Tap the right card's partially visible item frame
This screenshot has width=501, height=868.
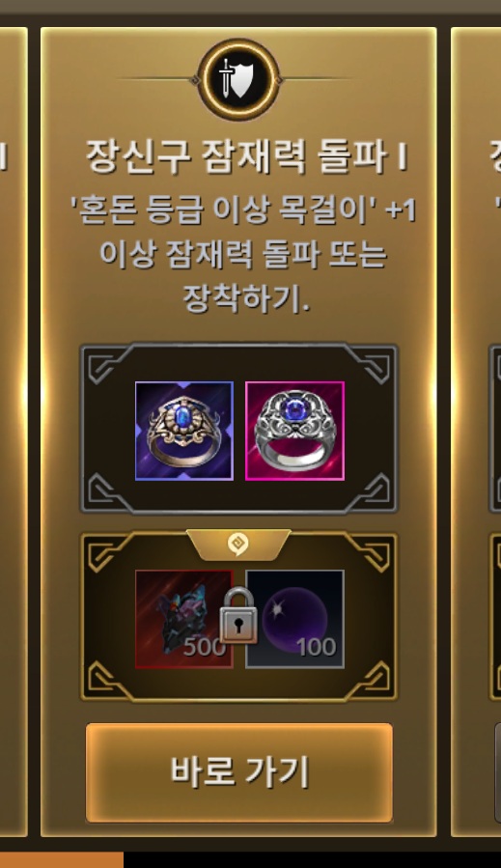495,429
